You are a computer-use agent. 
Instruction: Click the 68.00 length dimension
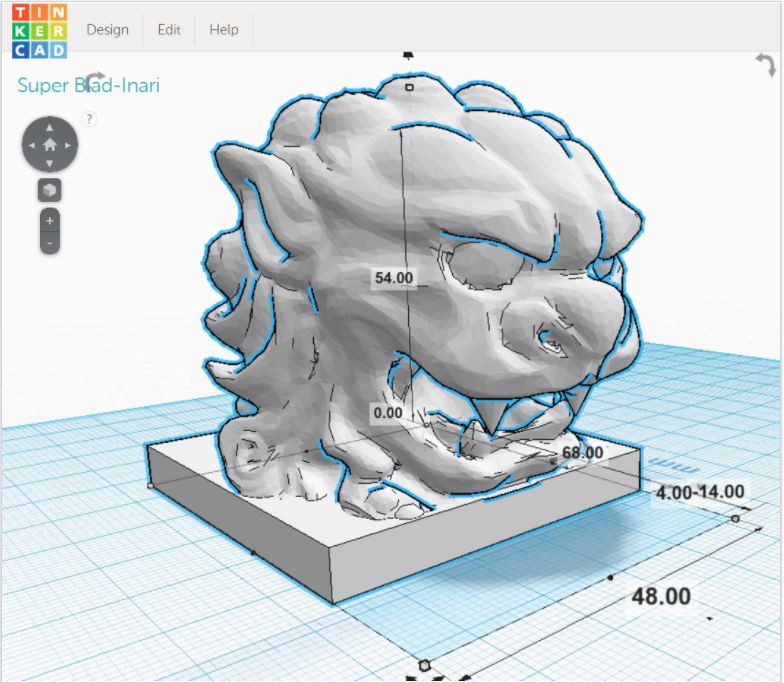pos(582,452)
